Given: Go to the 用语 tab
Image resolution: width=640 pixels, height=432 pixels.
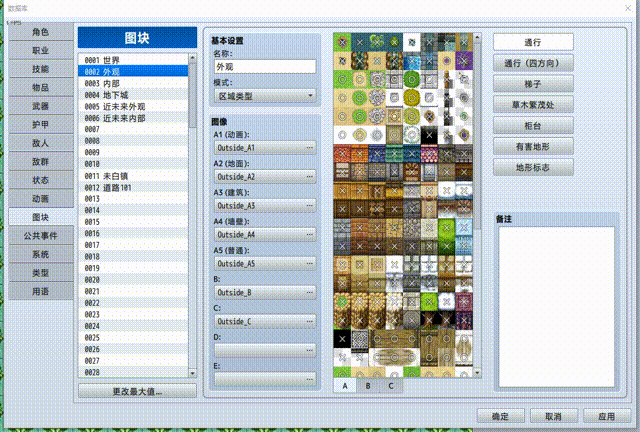Looking at the screenshot, I should (x=40, y=292).
